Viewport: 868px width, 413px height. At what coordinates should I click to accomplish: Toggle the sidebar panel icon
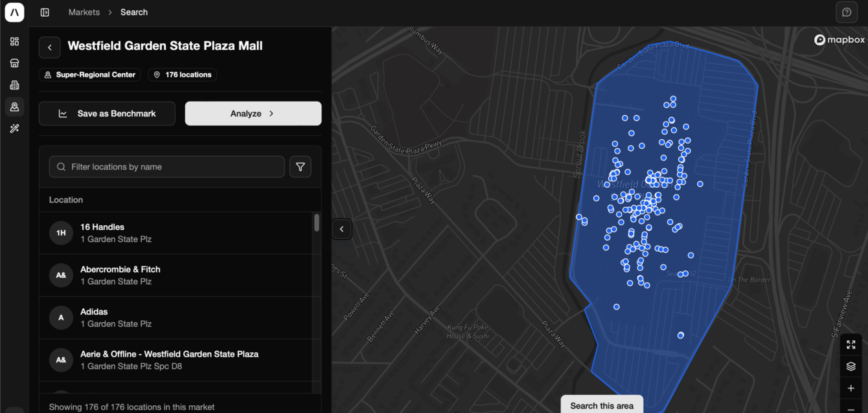(x=45, y=12)
